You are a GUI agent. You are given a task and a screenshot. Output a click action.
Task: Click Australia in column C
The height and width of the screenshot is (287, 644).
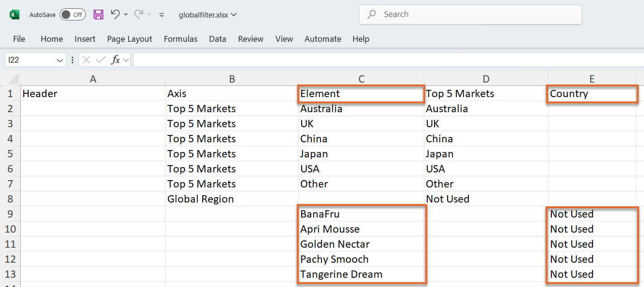coord(361,109)
